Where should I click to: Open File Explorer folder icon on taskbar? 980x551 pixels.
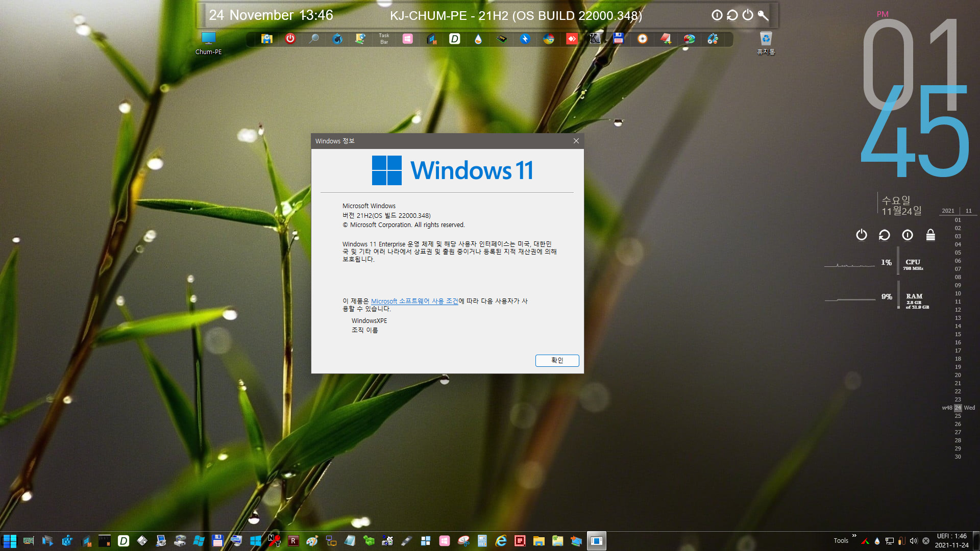[x=538, y=541]
